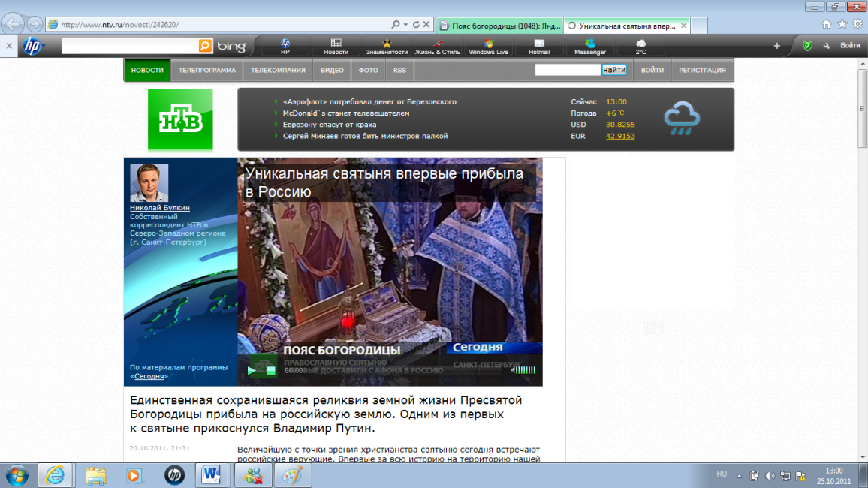The image size is (868, 488).
Task: Open the RSS site menu
Action: (x=399, y=71)
